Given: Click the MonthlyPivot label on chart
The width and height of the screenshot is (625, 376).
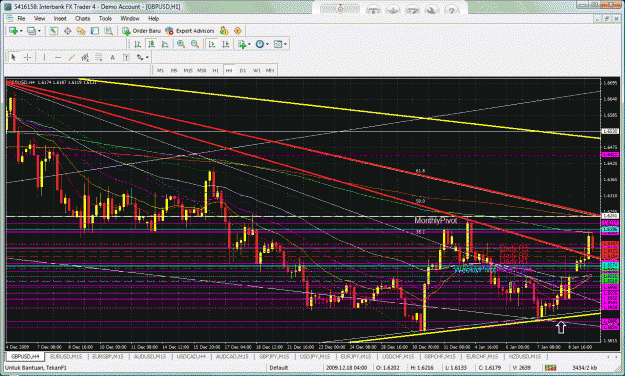Looking at the screenshot, I should point(436,220).
